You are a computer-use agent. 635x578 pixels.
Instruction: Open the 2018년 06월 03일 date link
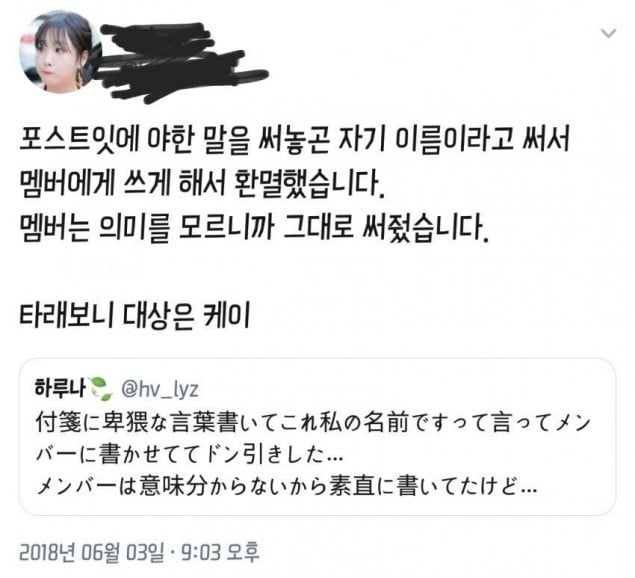pyautogui.click(x=92, y=552)
